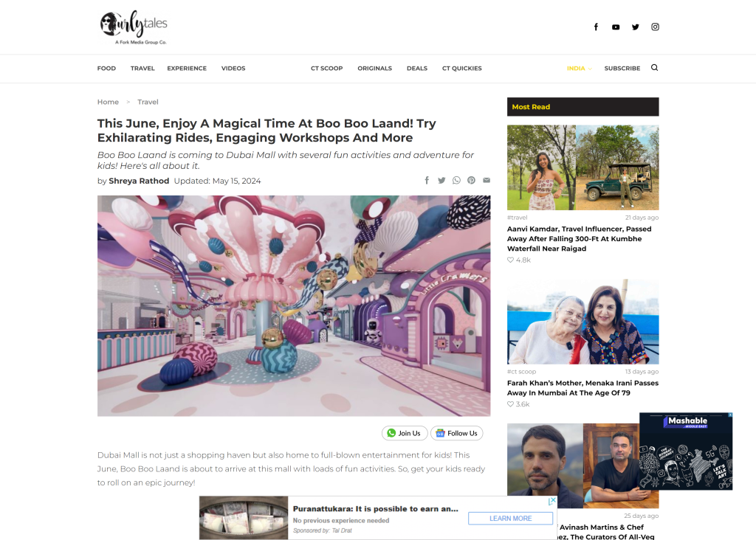756x540 pixels.
Task: Open Curly Tales Facebook page icon in header
Action: (x=596, y=27)
